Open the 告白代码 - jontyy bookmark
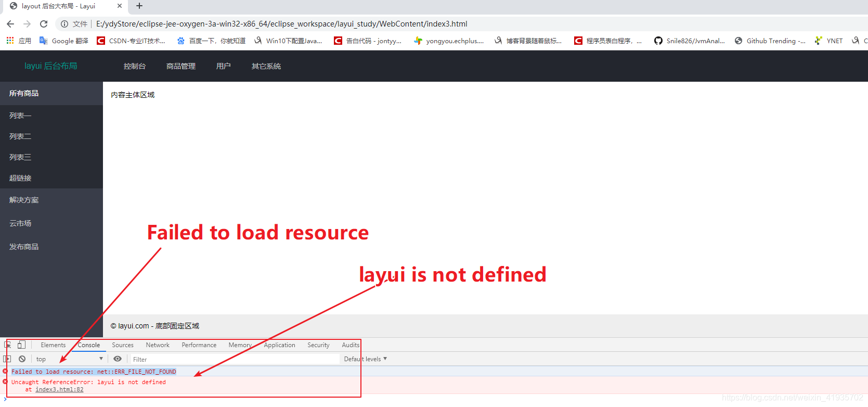Screen dimensions: 868x407 coord(368,41)
